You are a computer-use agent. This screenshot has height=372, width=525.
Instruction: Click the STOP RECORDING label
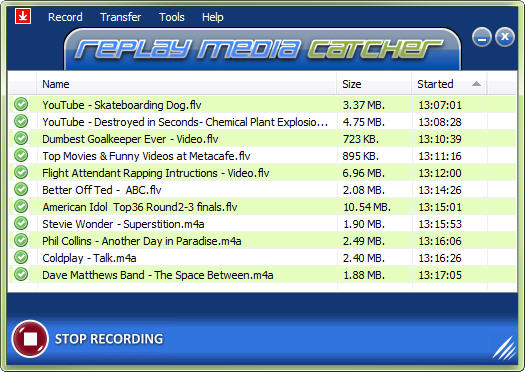(109, 339)
